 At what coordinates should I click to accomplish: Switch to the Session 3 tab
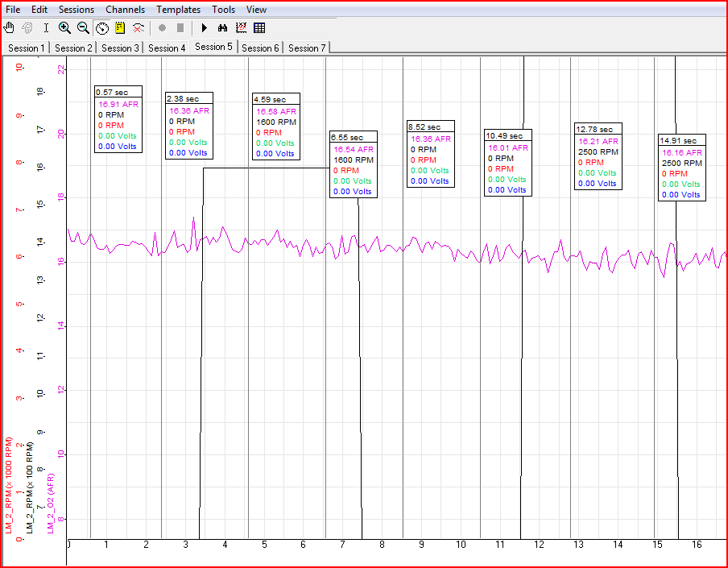(120, 48)
